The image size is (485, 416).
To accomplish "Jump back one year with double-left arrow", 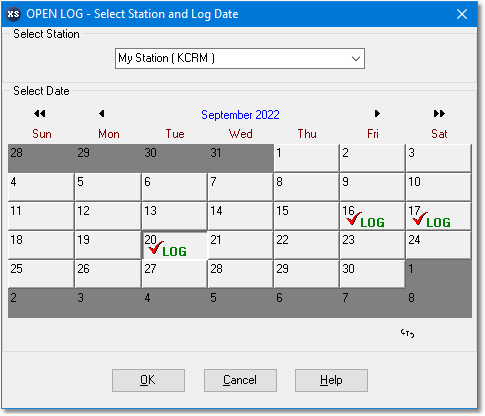I will point(40,114).
